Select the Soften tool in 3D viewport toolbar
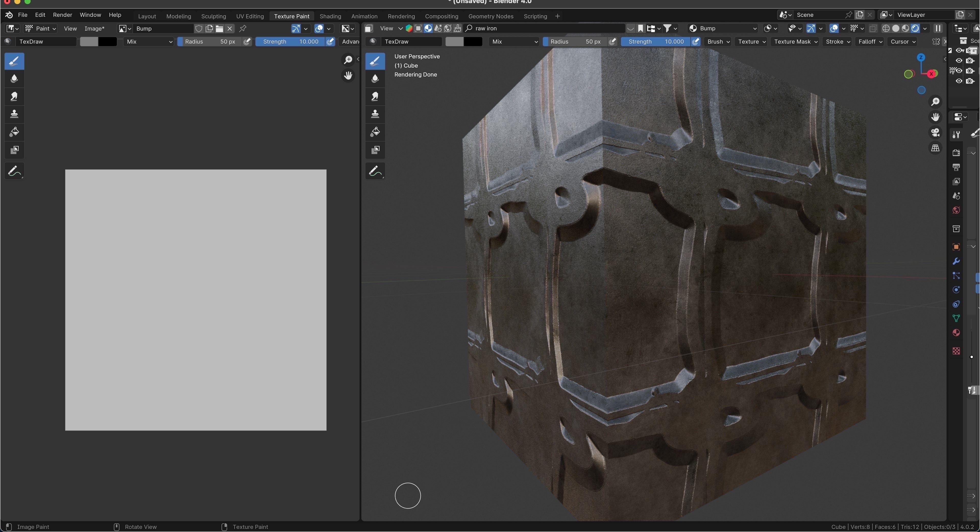Viewport: 980px width, 532px height. 375,79
